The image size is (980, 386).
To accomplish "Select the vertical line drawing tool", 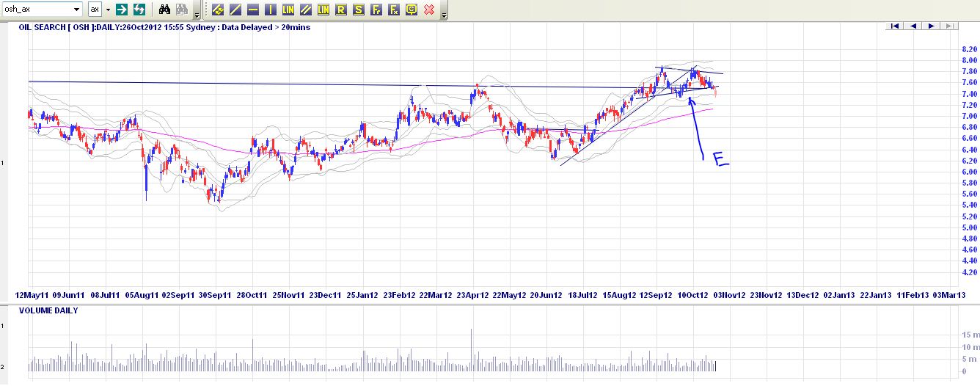I will [x=271, y=10].
